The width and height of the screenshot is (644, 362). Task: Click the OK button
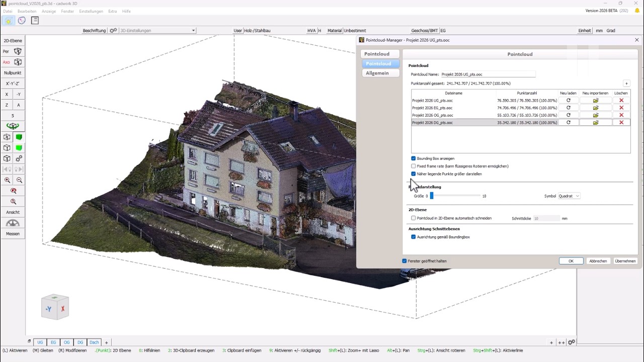[571, 261]
